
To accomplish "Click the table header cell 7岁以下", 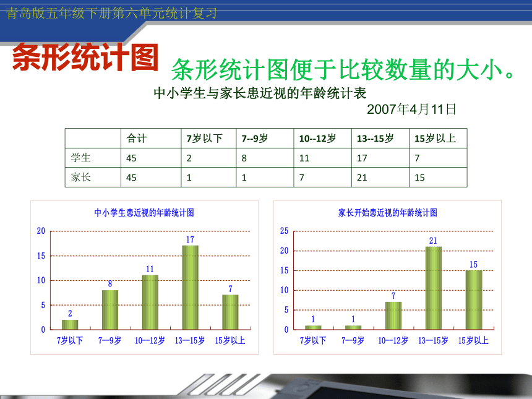I will pyautogui.click(x=204, y=138).
